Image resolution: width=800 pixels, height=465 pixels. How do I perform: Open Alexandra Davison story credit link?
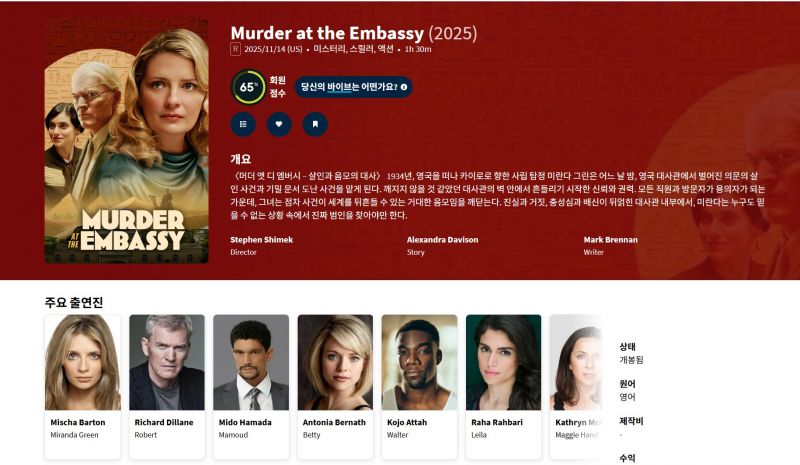(x=442, y=239)
